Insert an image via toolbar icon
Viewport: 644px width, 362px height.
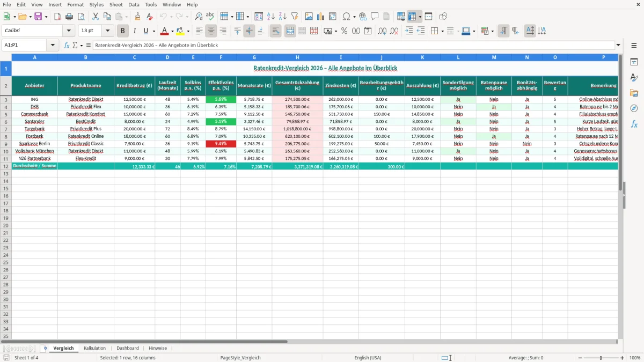(x=309, y=17)
